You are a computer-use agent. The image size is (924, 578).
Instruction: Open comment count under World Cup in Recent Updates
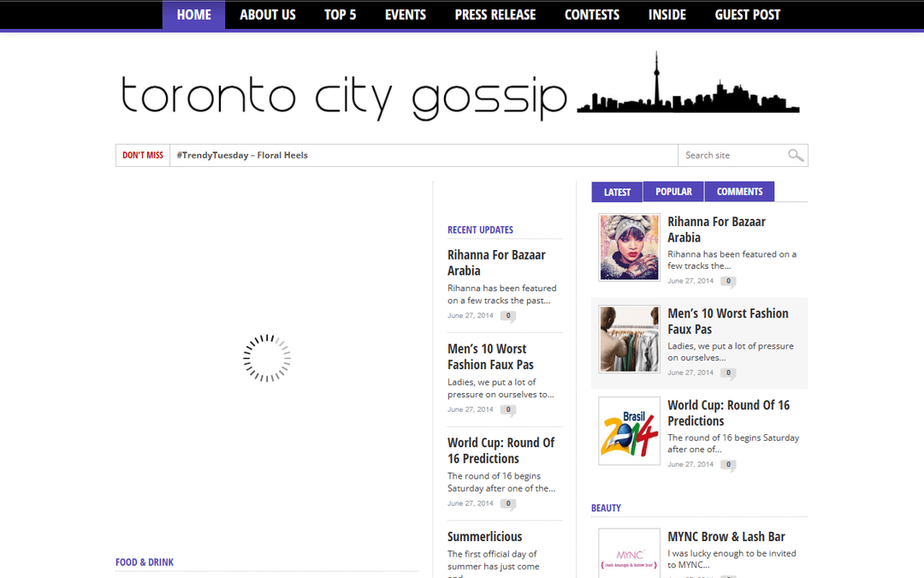pyautogui.click(x=508, y=504)
